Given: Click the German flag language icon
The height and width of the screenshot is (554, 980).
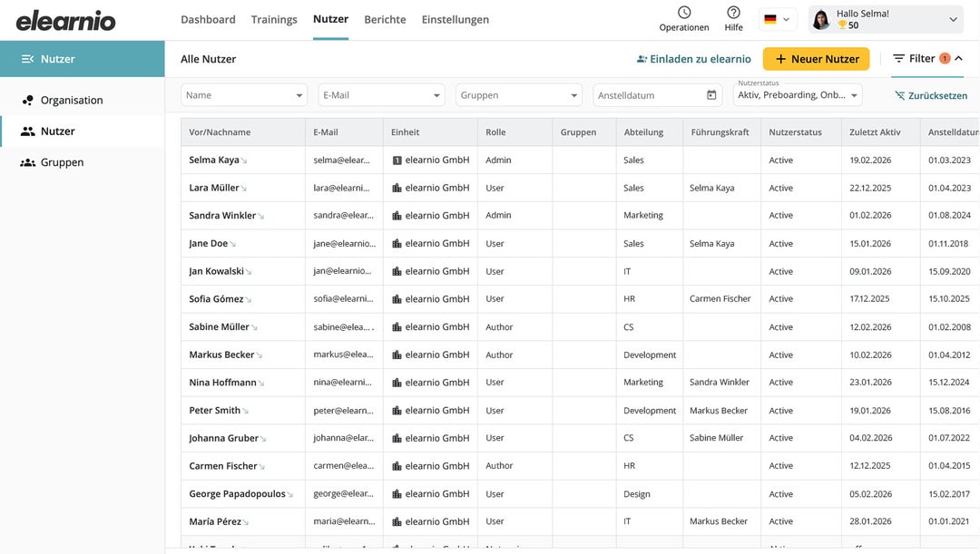Looking at the screenshot, I should [770, 19].
